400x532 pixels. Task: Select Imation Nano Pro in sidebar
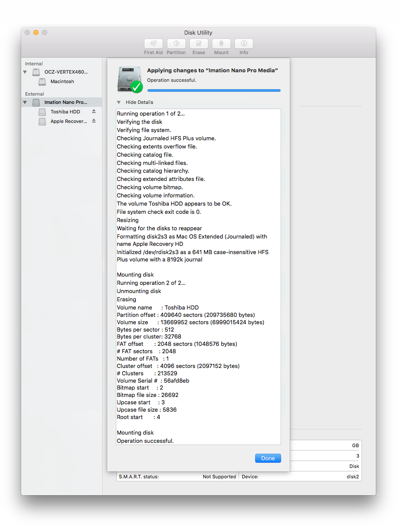[x=66, y=102]
